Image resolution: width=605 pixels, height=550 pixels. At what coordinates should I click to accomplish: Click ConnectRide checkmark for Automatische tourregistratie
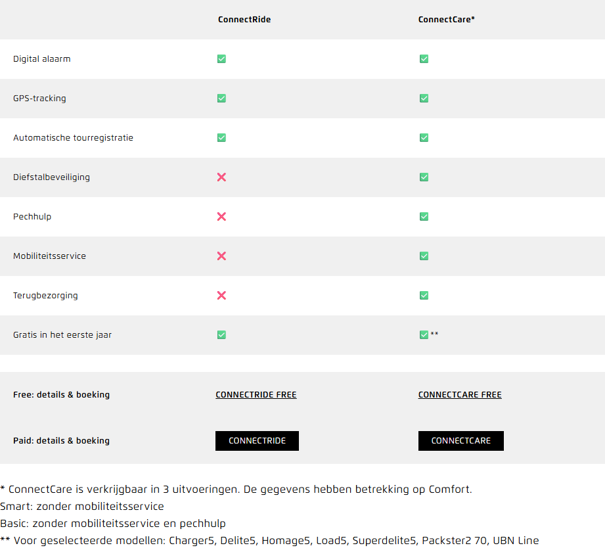[221, 138]
